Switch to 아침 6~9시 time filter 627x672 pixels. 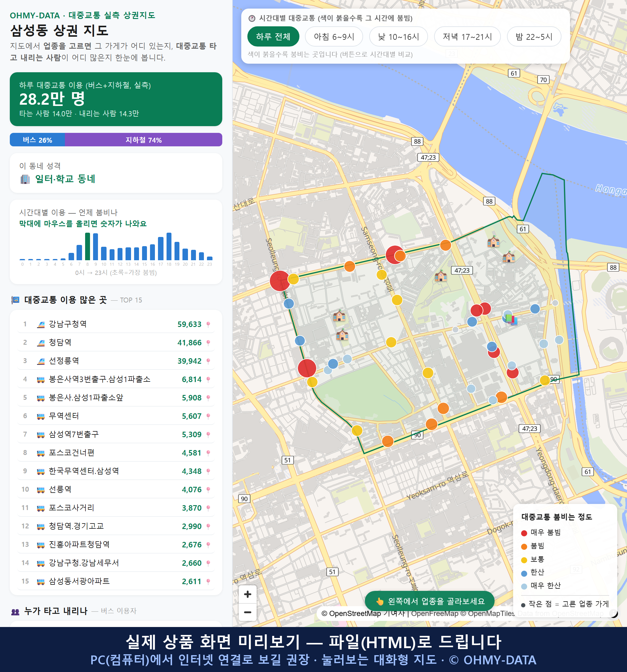pos(334,36)
